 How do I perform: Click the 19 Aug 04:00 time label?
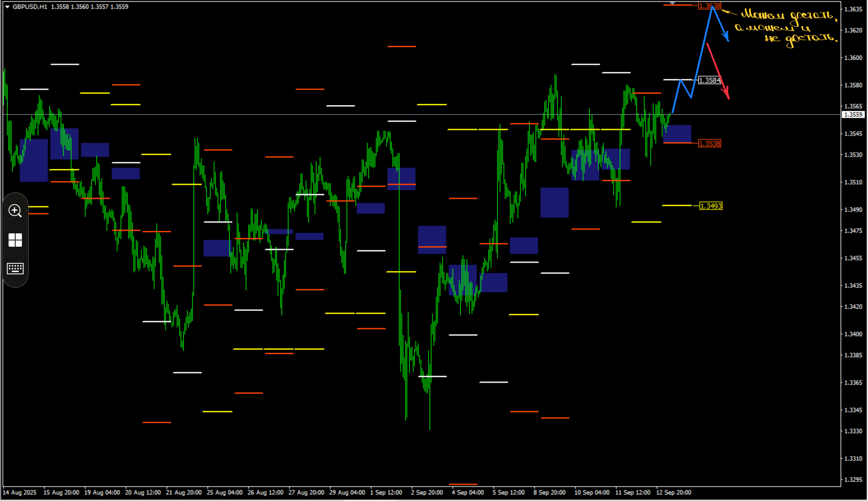pos(102,492)
